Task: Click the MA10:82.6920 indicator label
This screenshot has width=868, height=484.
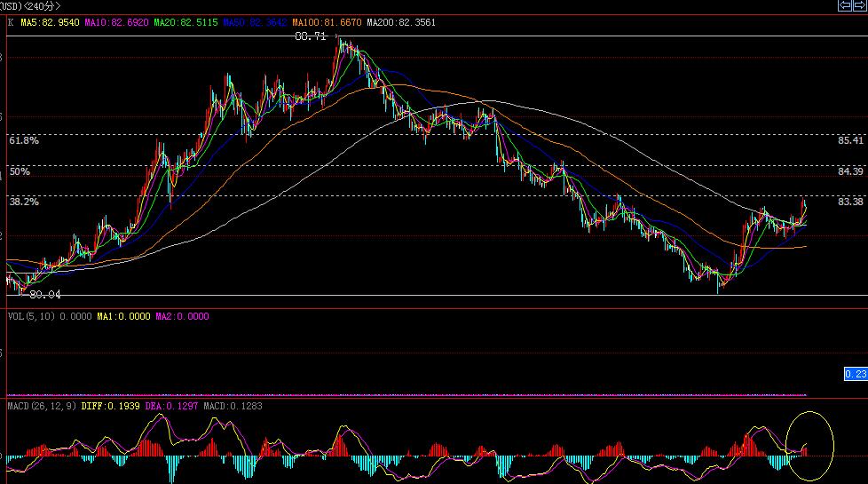Action: point(116,23)
